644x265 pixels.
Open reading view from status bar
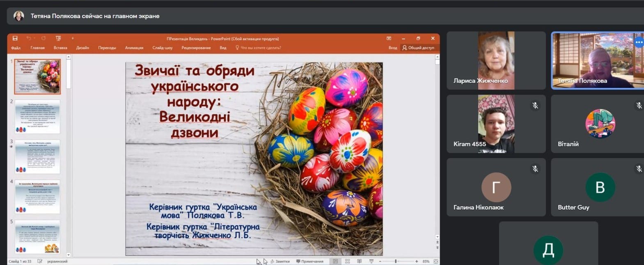360,261
